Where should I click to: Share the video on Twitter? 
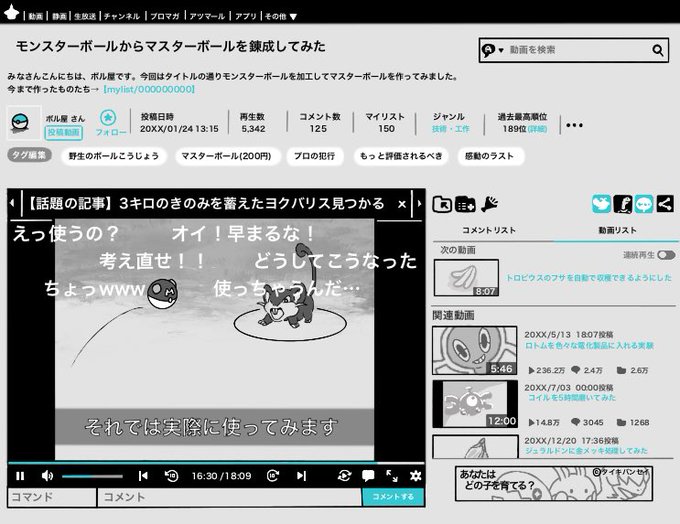[x=602, y=203]
